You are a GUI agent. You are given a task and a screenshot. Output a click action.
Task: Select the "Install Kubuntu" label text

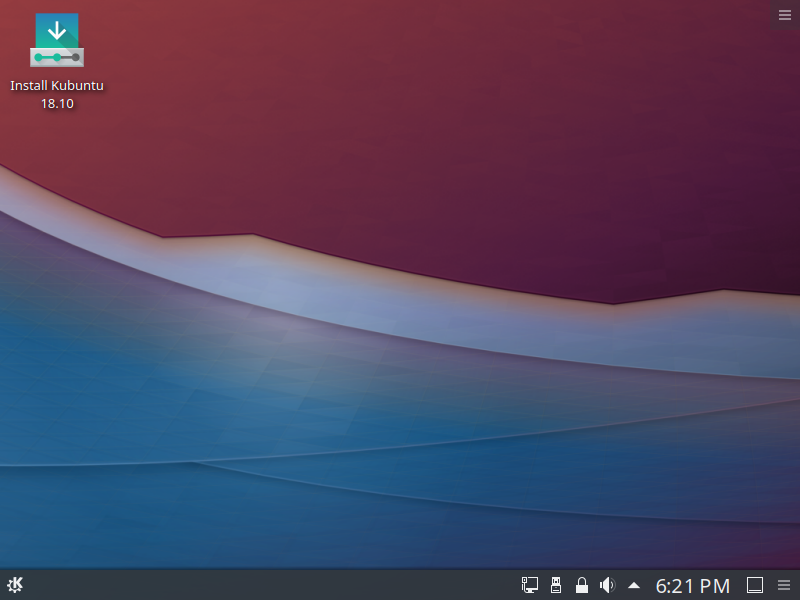coord(57,86)
